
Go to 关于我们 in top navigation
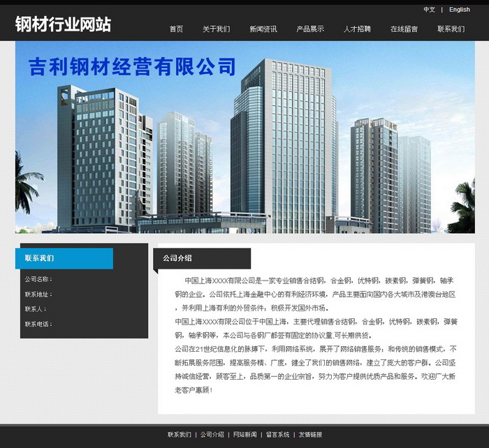[216, 29]
